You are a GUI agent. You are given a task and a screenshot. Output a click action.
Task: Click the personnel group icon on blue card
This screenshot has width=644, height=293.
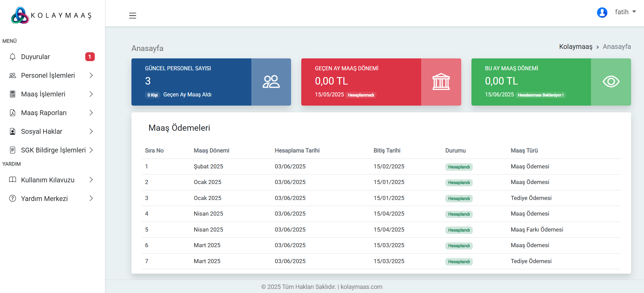click(271, 82)
